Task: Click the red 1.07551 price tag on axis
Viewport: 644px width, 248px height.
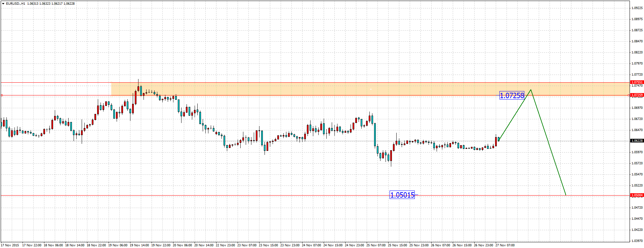Action: pos(637,82)
